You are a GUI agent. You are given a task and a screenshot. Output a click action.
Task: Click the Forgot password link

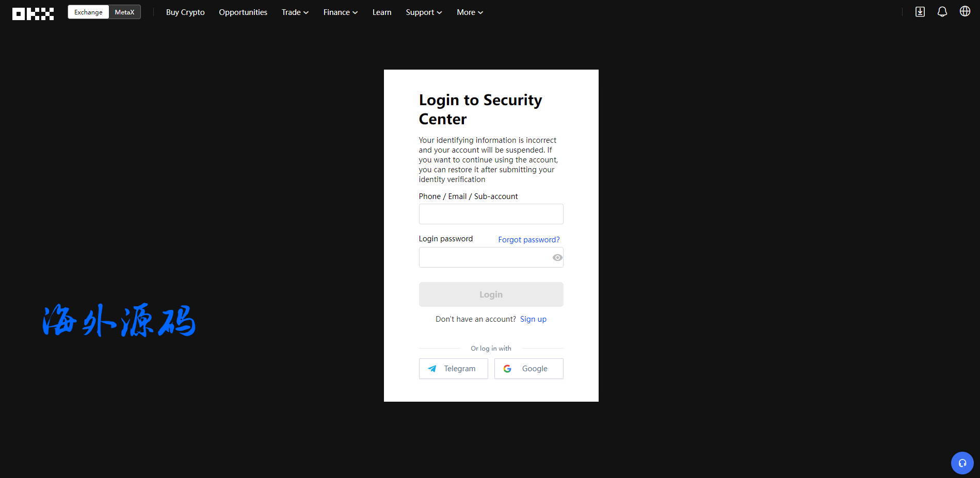point(528,240)
